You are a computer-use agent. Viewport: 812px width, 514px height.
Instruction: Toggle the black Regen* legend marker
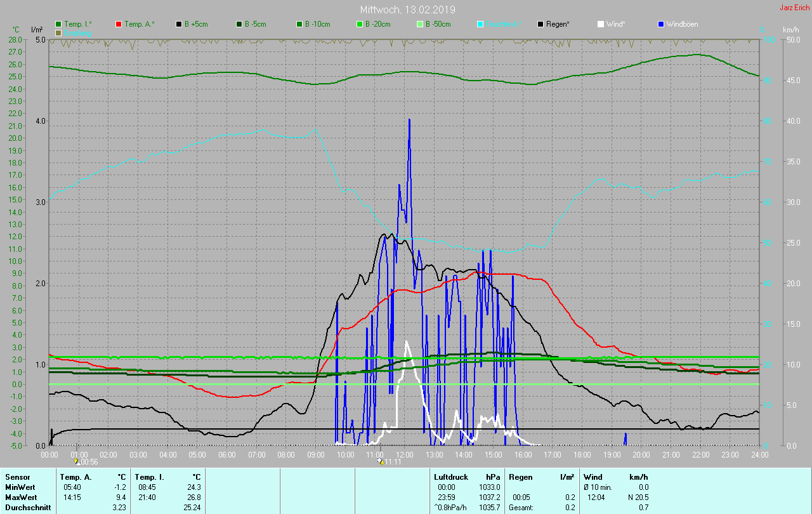540,24
